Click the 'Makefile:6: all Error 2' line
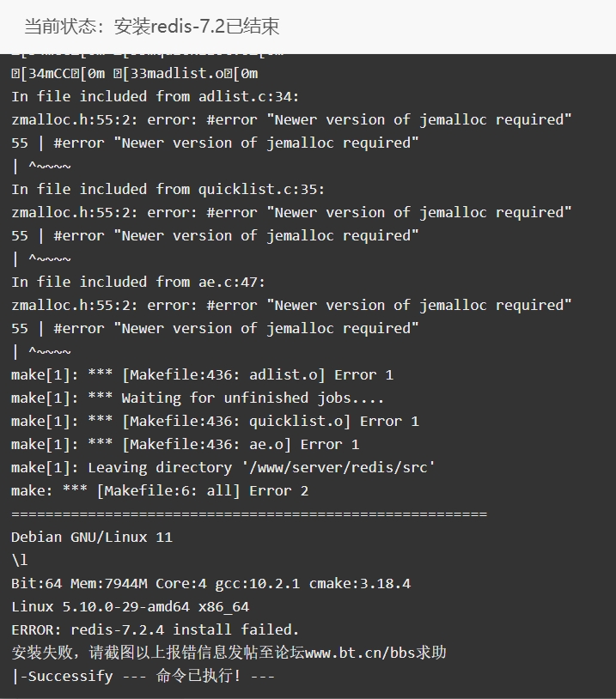The image size is (616, 699). point(160,491)
